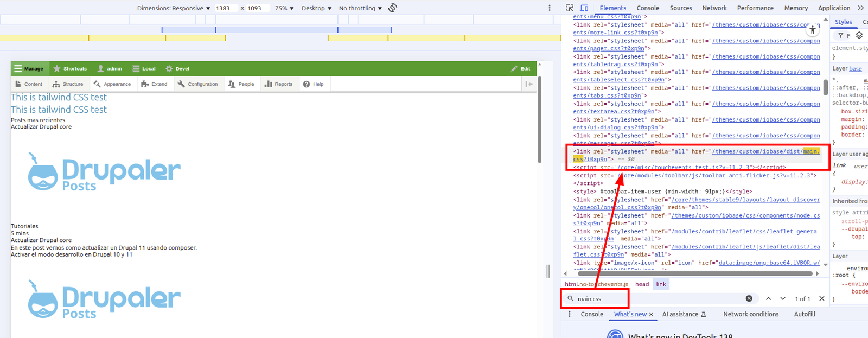868x338 pixels.
Task: Rotate the viewport orientation icon
Action: [x=393, y=8]
